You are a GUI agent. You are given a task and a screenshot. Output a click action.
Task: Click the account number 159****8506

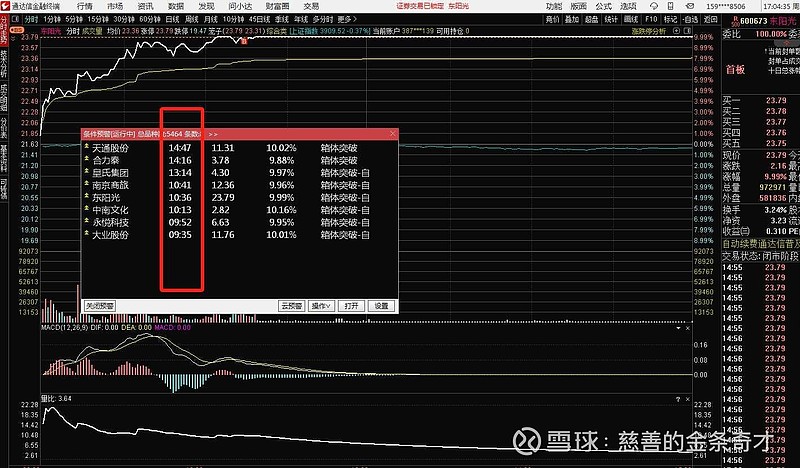point(726,7)
